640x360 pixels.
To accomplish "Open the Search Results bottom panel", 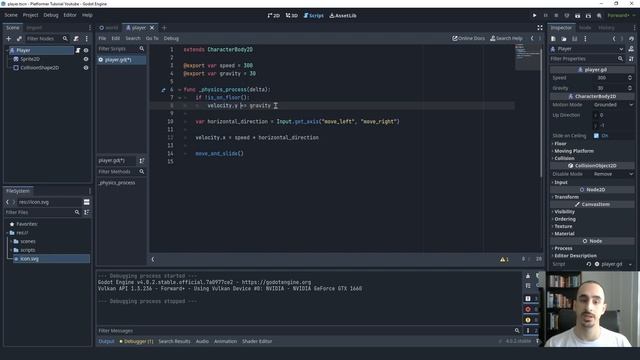I will (x=174, y=341).
